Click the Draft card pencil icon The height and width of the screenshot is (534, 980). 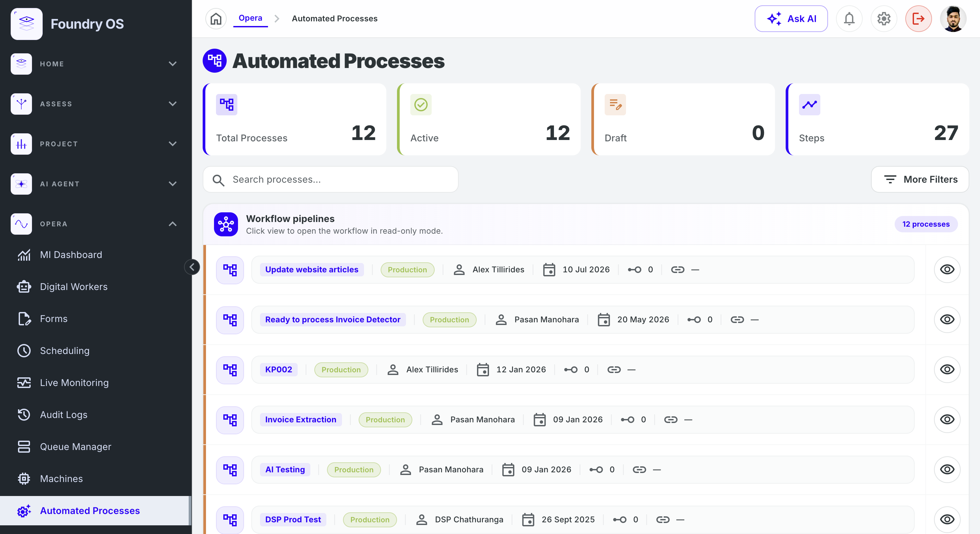615,104
